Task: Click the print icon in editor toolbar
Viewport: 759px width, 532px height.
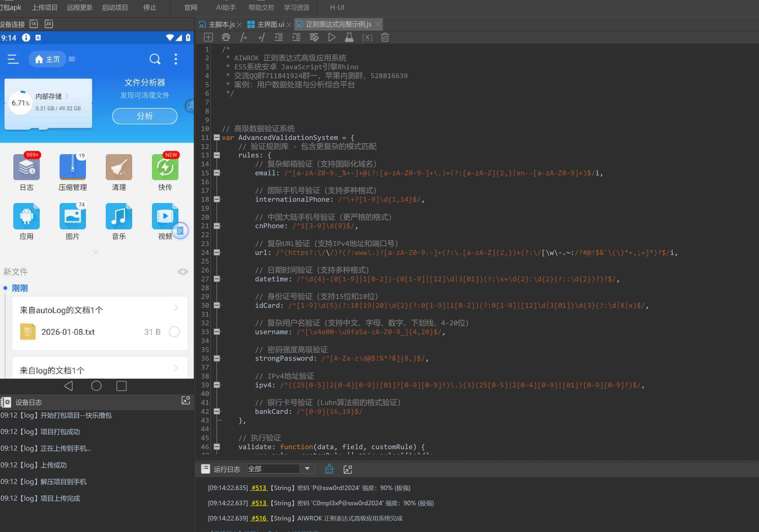Action: (x=226, y=37)
